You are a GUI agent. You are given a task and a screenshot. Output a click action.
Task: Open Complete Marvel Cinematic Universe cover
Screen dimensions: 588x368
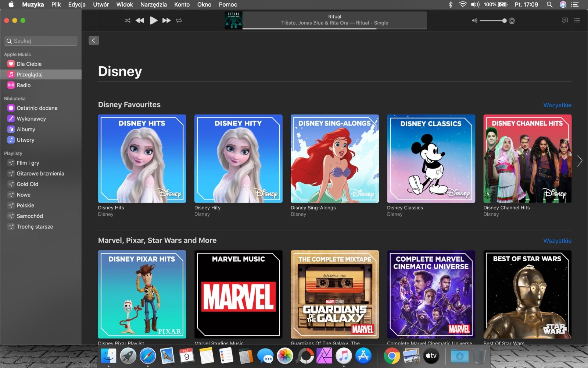tap(431, 294)
